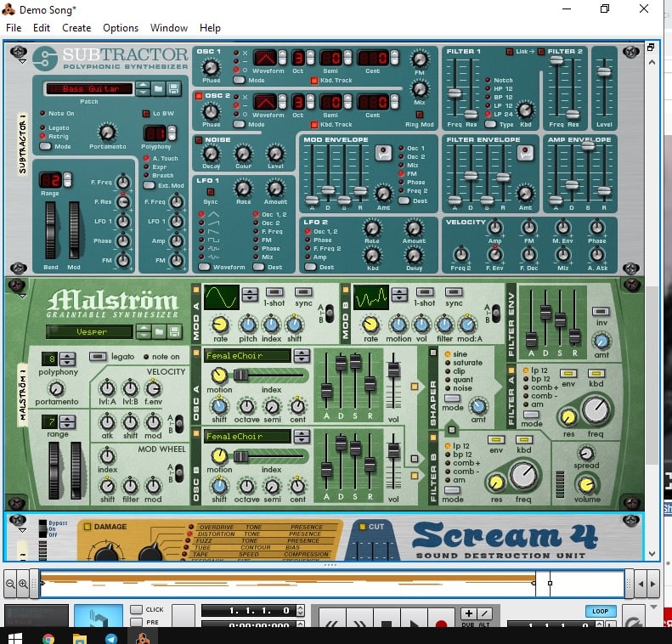
Task: Open Chrome from the Windows taskbar
Action: click(x=48, y=639)
